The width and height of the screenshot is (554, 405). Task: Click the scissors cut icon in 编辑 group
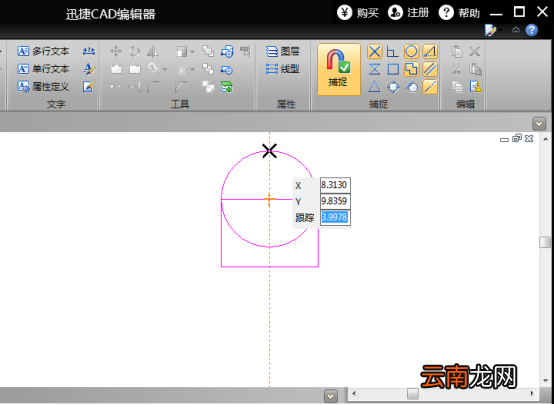click(456, 69)
